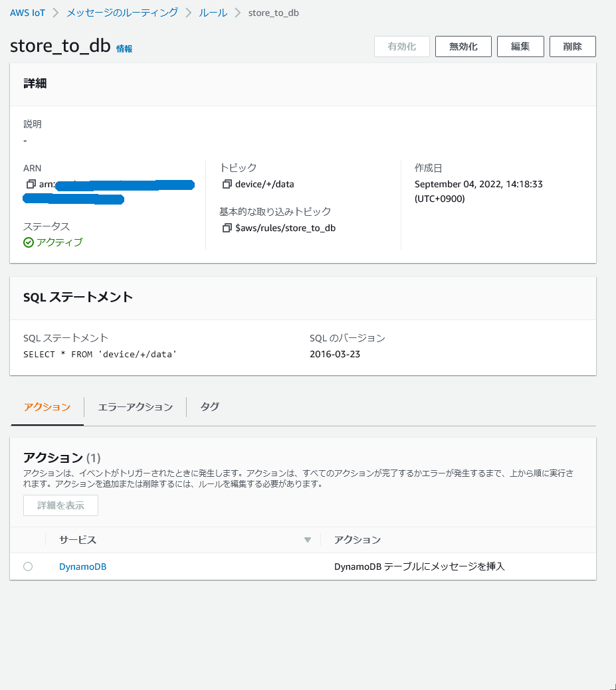Click the 有効化 button

click(x=402, y=46)
